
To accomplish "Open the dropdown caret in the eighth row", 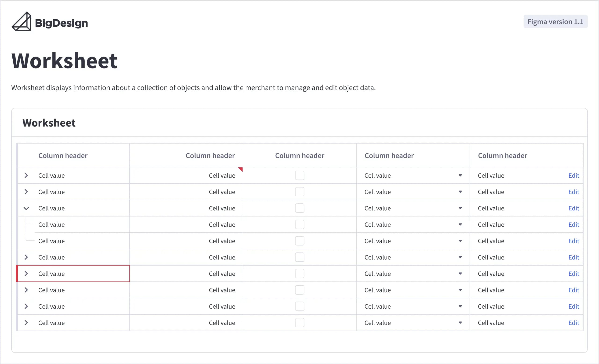I will (460, 290).
